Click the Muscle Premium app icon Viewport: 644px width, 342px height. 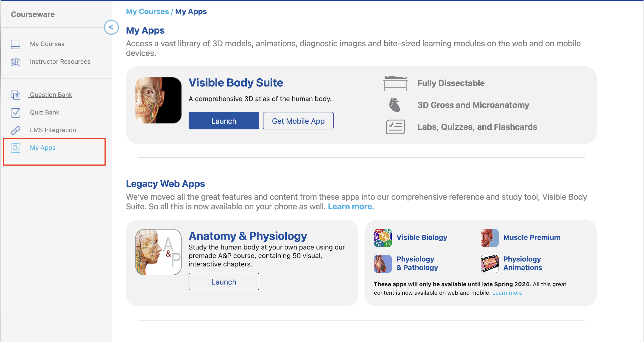pos(489,238)
